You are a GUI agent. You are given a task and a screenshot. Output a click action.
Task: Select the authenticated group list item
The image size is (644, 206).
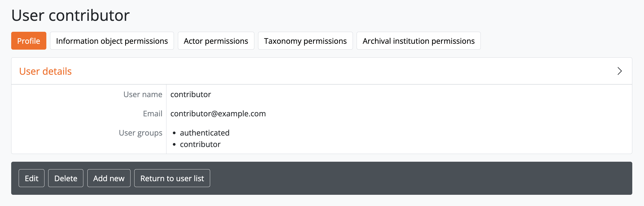pos(205,133)
